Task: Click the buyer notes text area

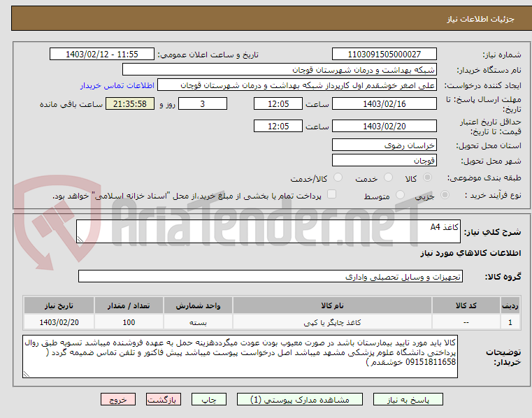Action: pos(240,356)
